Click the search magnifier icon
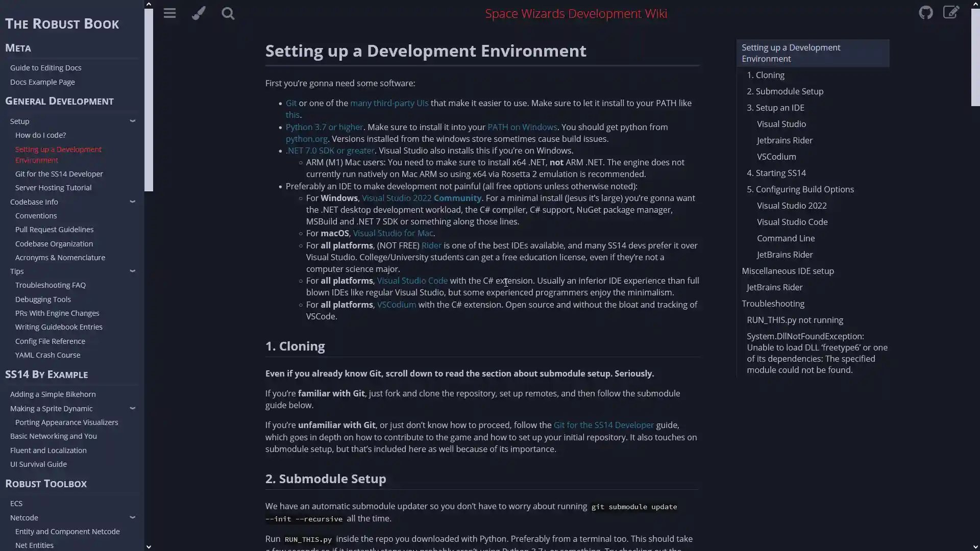 coord(228,13)
